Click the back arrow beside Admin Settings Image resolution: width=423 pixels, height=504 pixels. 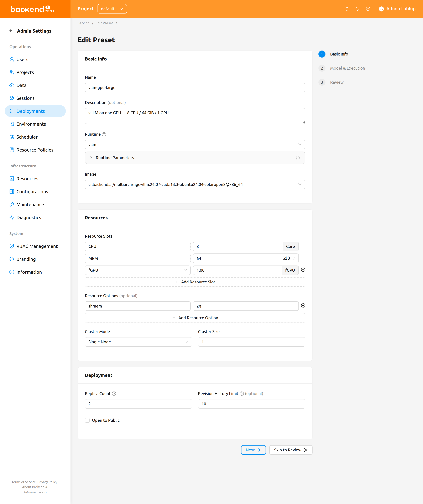pos(11,31)
